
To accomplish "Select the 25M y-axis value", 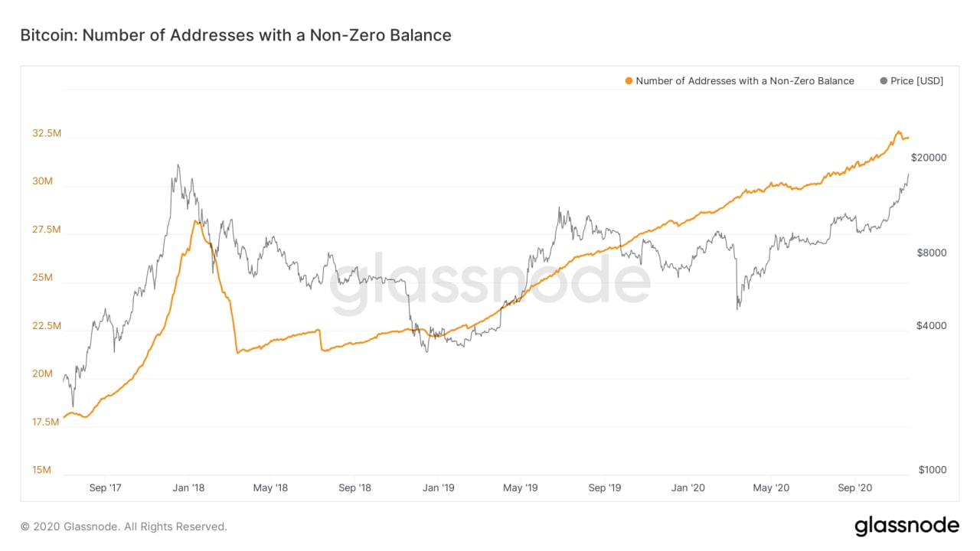I will [42, 278].
